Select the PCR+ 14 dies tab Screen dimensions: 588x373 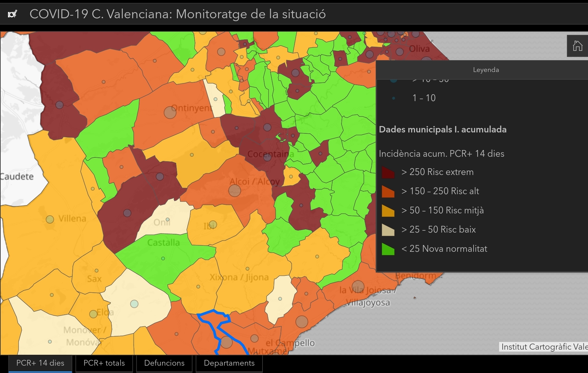pyautogui.click(x=40, y=363)
